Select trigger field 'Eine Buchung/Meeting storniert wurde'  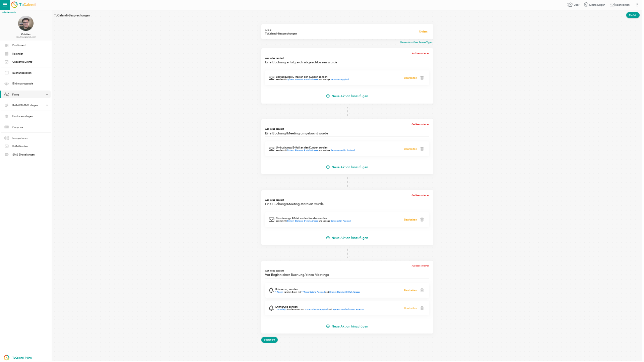347,204
